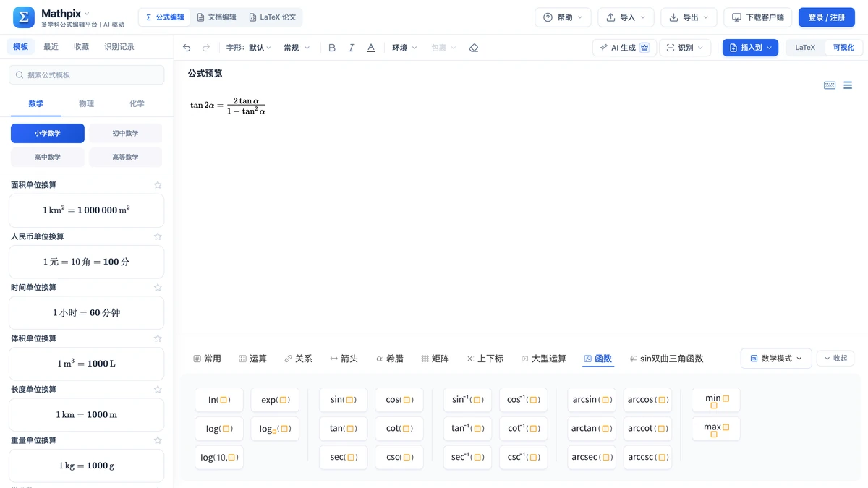The image size is (868, 488).
Task: Open the 常规 style dropdown
Action: tap(297, 48)
